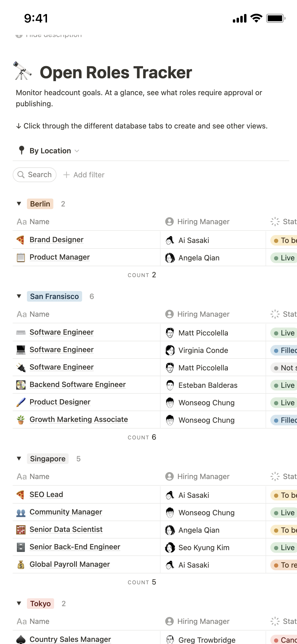Open the Community Manager role page
Viewport: 297px width, 644px height.
click(x=66, y=512)
